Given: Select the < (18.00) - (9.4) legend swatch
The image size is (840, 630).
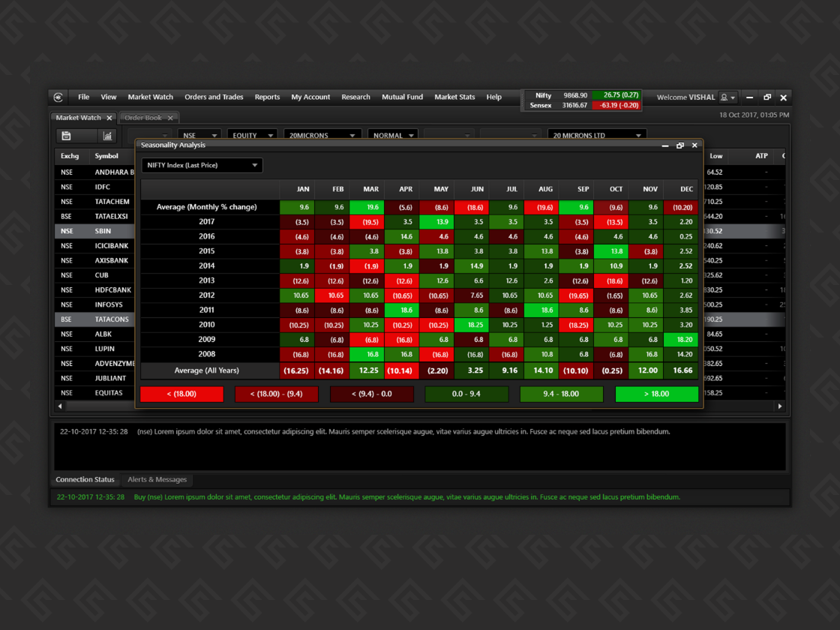Looking at the screenshot, I should [277, 394].
